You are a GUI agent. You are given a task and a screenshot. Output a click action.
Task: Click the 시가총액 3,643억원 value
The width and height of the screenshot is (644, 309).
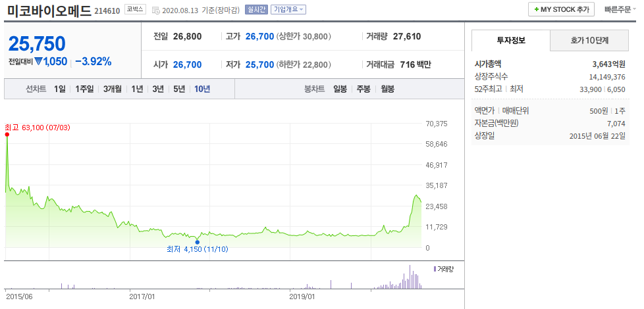[608, 64]
